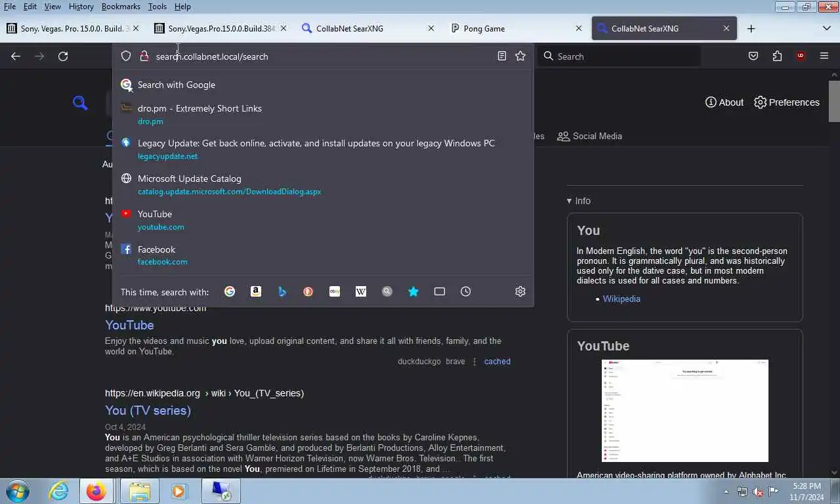
Task: View site security padlock information
Action: point(144,56)
